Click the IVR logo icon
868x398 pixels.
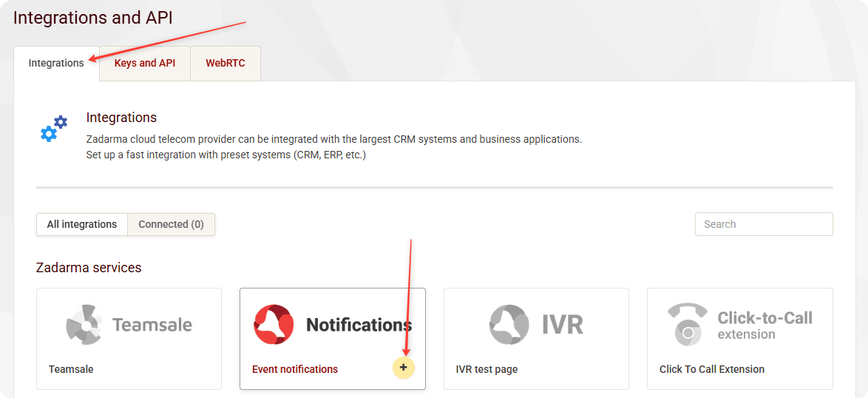pos(509,324)
